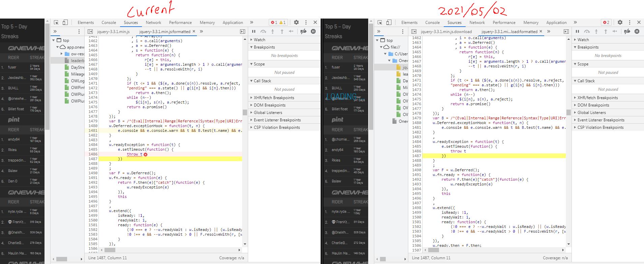Click red error icon on line 1486
Image resolution: width=644 pixels, height=264 pixels.
coord(146,154)
